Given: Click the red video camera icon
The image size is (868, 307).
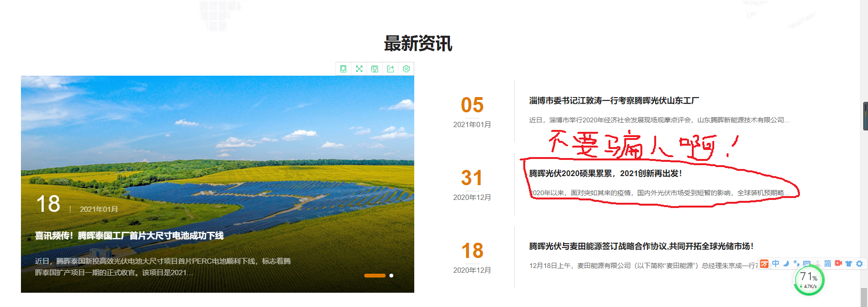Looking at the screenshot, I should pyautogui.click(x=838, y=263).
